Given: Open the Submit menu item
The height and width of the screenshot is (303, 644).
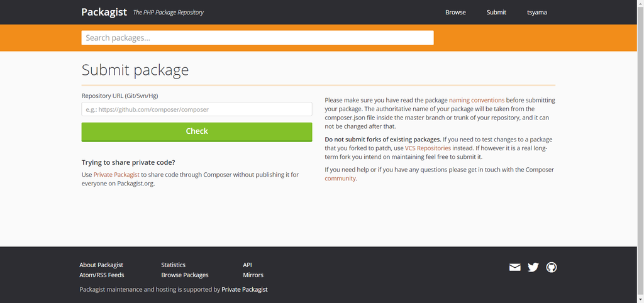Looking at the screenshot, I should pyautogui.click(x=496, y=13).
